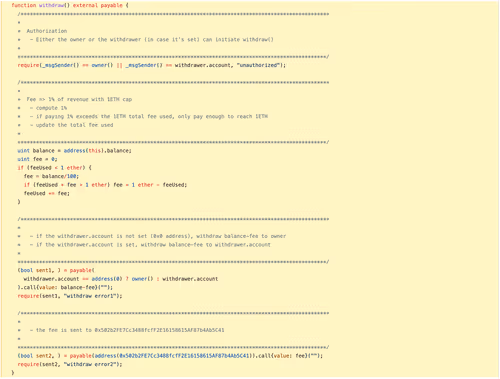The image size is (500, 379).
Task: Click the 'if (feeUsed < 1 ether) {' line
Action: tap(55, 168)
